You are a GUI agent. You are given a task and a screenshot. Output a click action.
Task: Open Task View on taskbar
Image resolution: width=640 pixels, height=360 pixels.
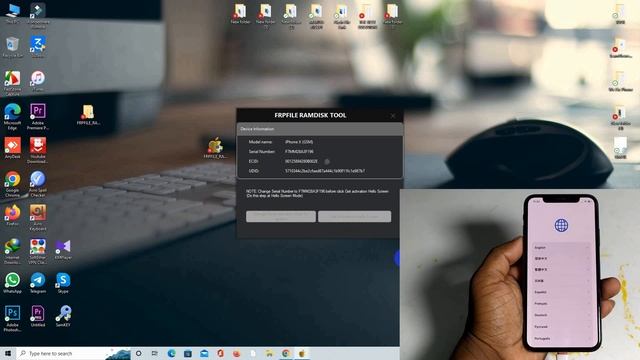(x=155, y=353)
